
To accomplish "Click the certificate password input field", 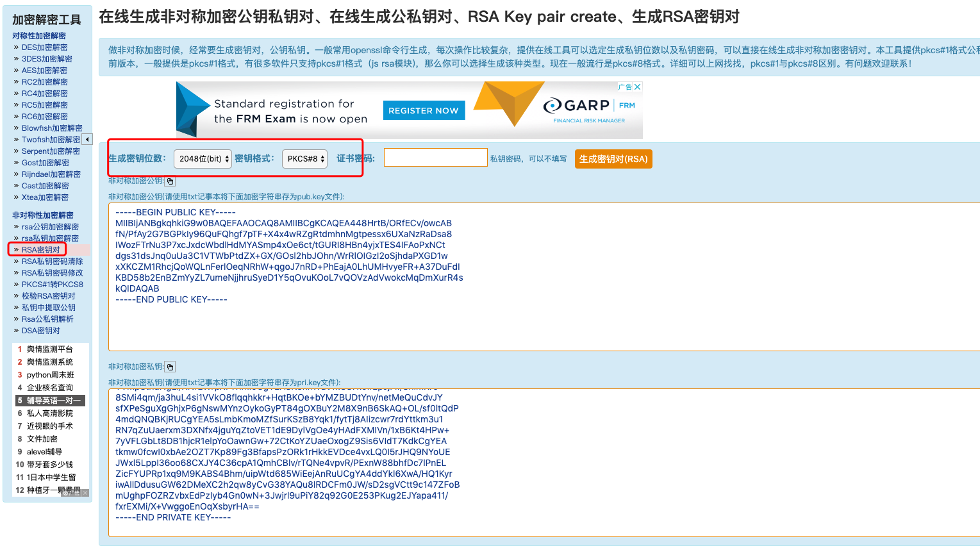I will click(436, 158).
